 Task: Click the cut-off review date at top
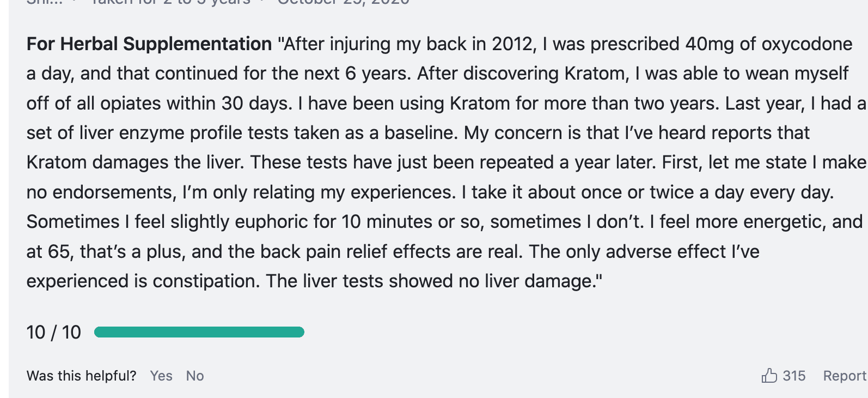[343, 2]
